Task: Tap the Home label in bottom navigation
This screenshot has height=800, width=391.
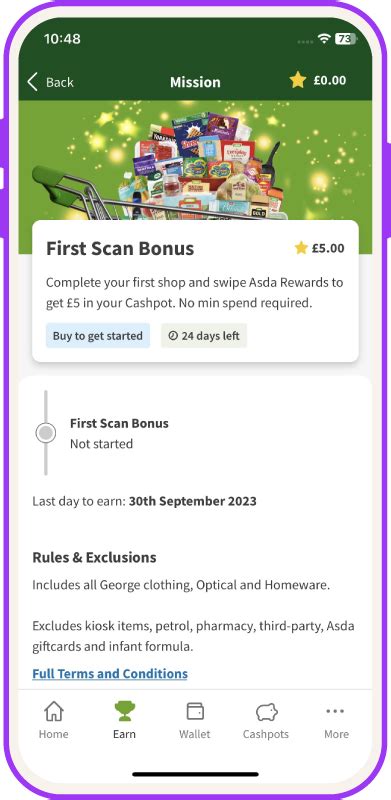Action: tap(54, 734)
